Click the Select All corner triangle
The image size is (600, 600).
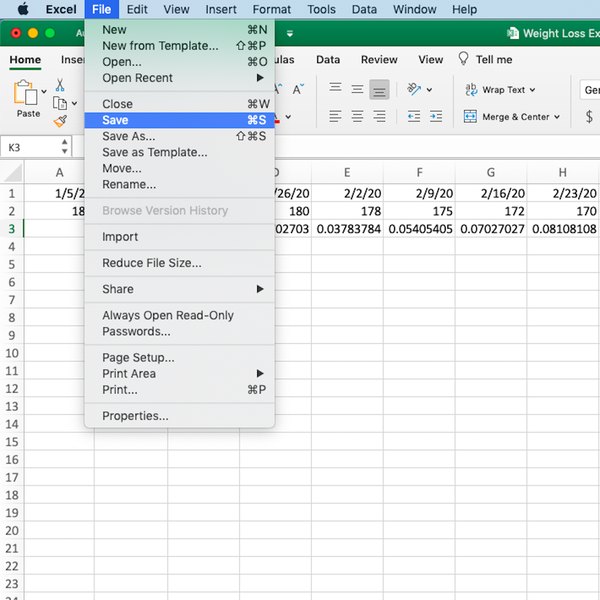click(x=13, y=173)
